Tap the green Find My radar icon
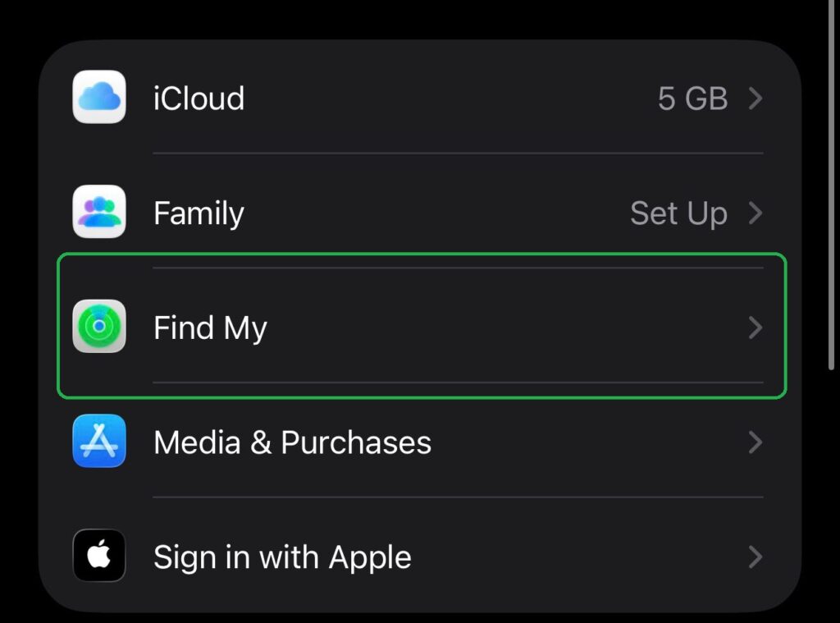The image size is (840, 623). [x=99, y=327]
